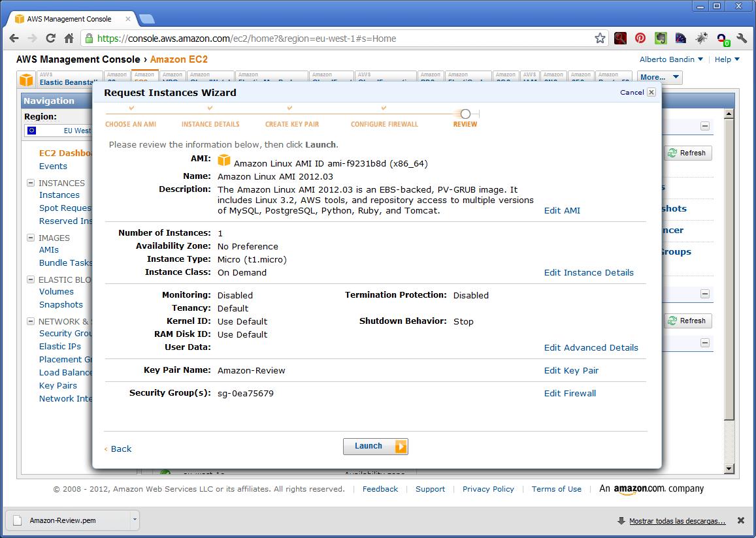This screenshot has height=538, width=756.
Task: Collapse the IMAGES navigation section
Action: 30,238
